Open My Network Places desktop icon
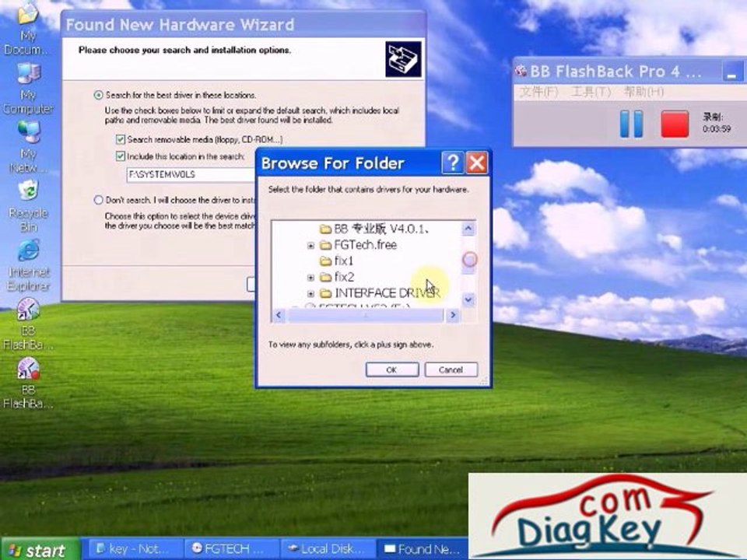The width and height of the screenshot is (747, 560). click(28, 147)
